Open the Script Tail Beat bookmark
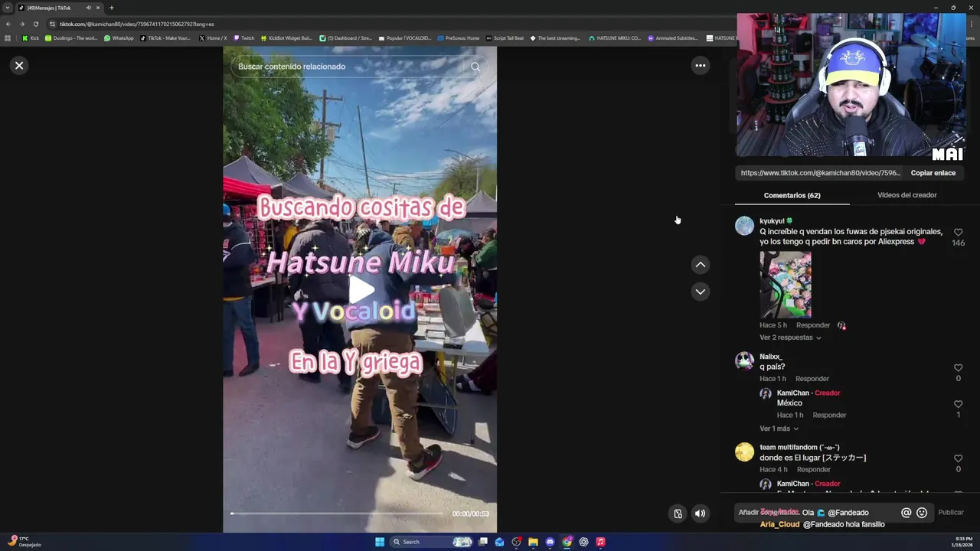 pyautogui.click(x=505, y=37)
